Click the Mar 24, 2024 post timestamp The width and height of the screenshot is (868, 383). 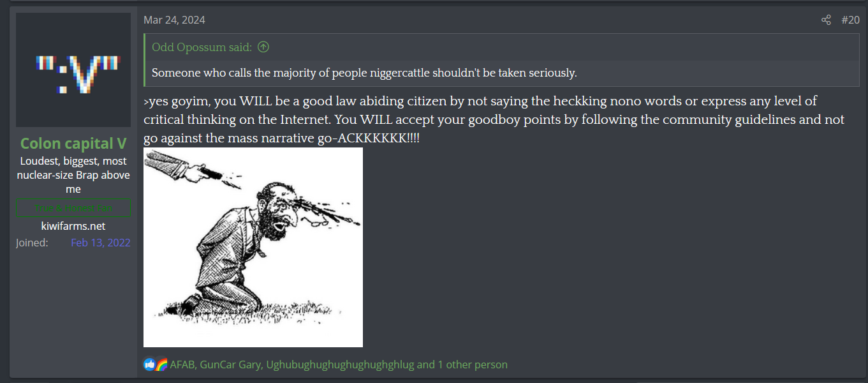(174, 20)
